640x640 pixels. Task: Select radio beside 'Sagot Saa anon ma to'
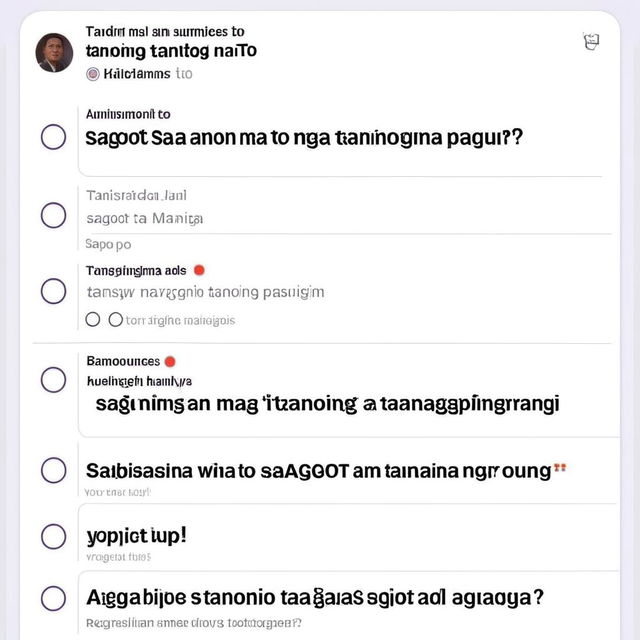pos(53,137)
